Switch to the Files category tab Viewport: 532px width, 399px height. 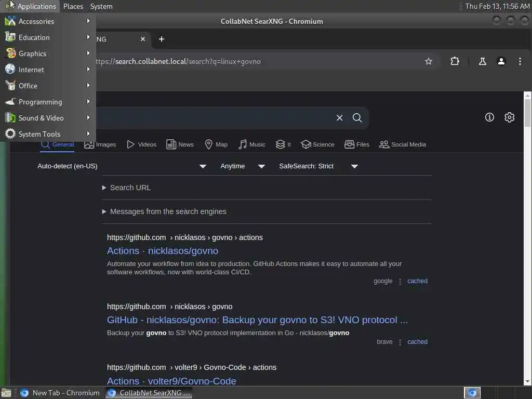pyautogui.click(x=356, y=144)
